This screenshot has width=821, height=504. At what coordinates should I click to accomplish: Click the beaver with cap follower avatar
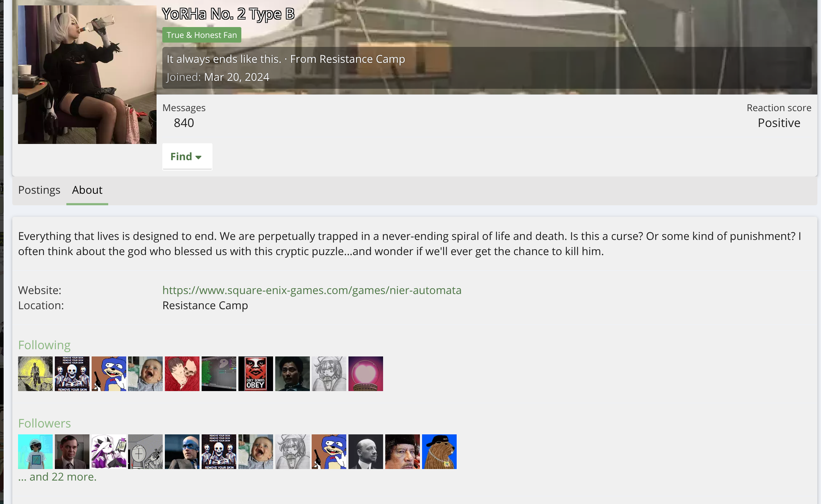tap(439, 452)
